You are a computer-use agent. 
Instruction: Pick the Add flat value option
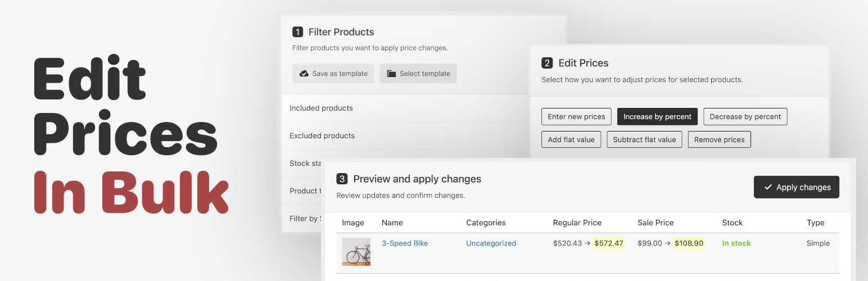point(571,140)
